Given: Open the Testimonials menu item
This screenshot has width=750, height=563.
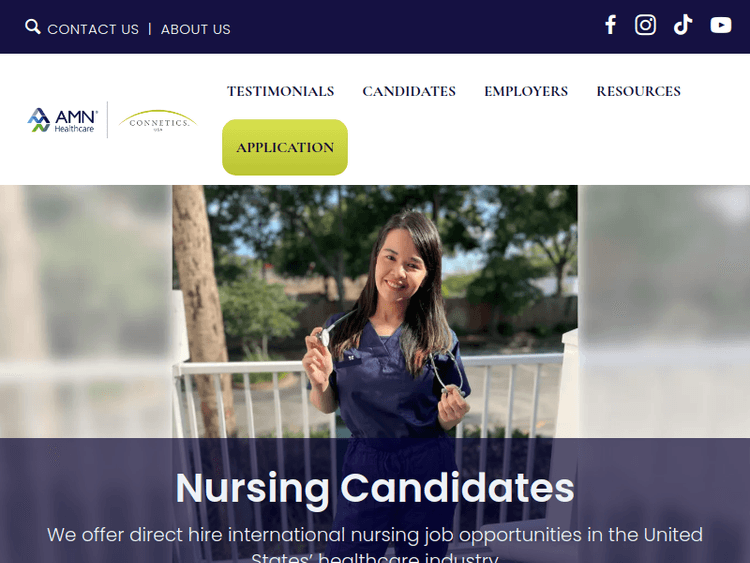Looking at the screenshot, I should 280,91.
